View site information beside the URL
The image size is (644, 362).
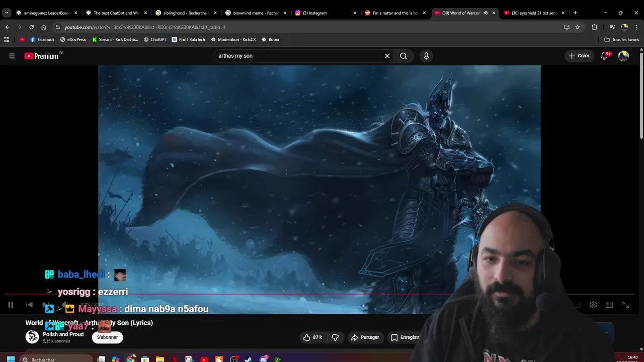58,27
